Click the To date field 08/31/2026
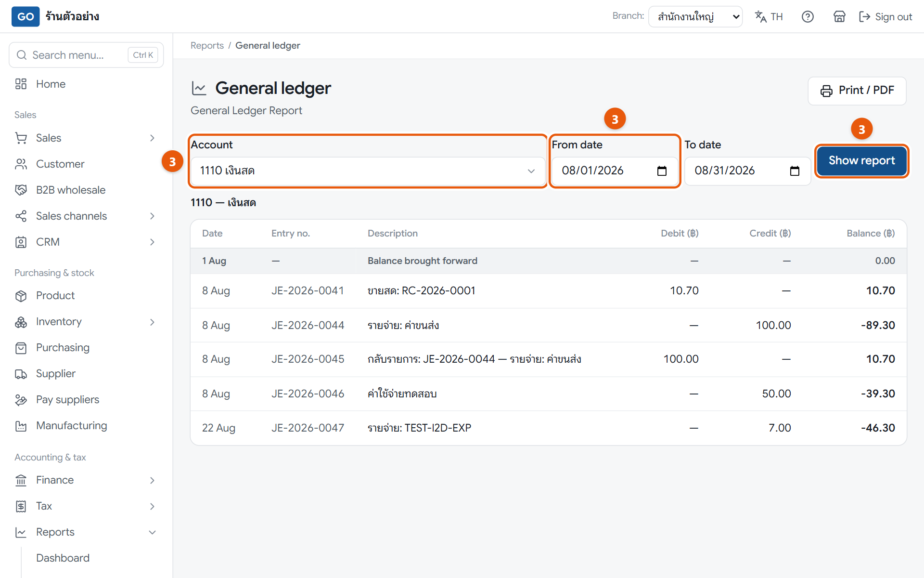 [747, 171]
